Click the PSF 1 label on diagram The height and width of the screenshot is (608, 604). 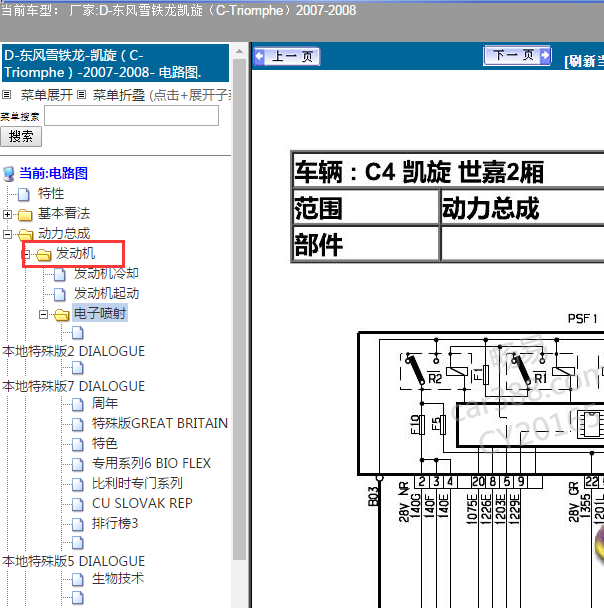[582, 319]
